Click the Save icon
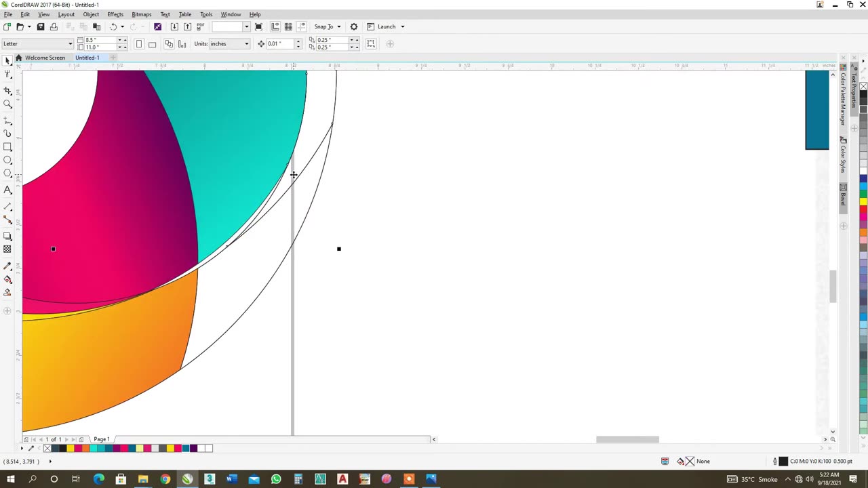The image size is (868, 488). [41, 26]
